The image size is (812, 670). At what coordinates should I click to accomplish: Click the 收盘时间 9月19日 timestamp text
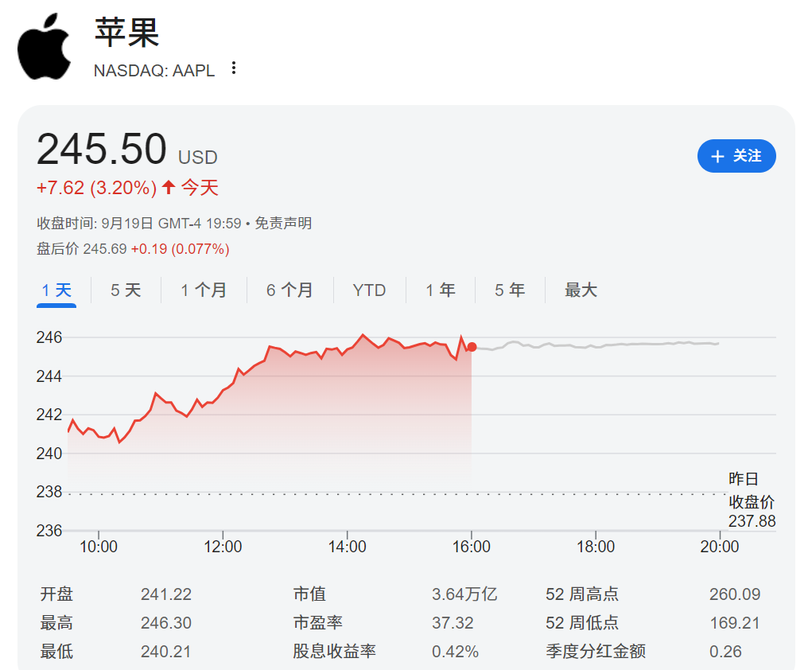tap(139, 224)
